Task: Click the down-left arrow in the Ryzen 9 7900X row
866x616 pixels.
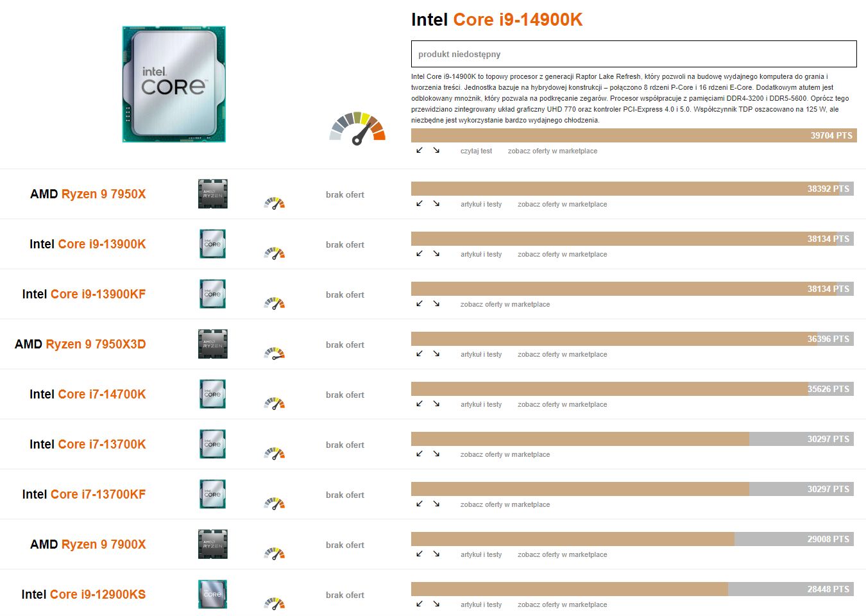Action: pos(420,554)
